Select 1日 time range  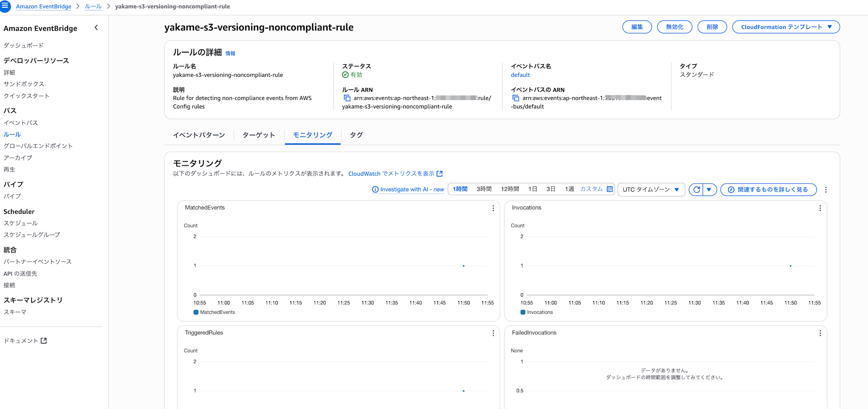pyautogui.click(x=533, y=189)
